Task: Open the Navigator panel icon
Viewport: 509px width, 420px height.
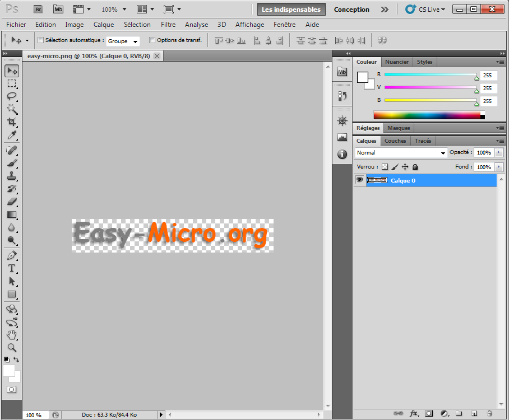Action: [x=342, y=121]
